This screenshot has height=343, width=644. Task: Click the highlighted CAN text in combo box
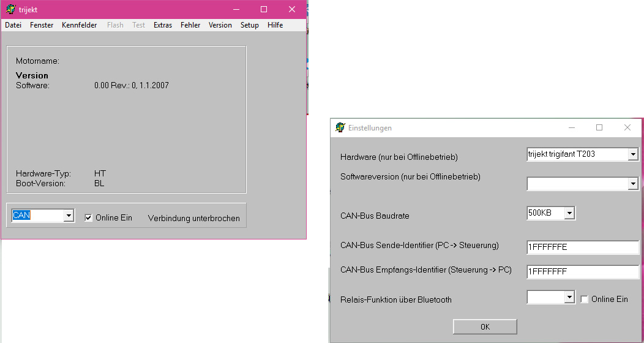[x=21, y=215]
